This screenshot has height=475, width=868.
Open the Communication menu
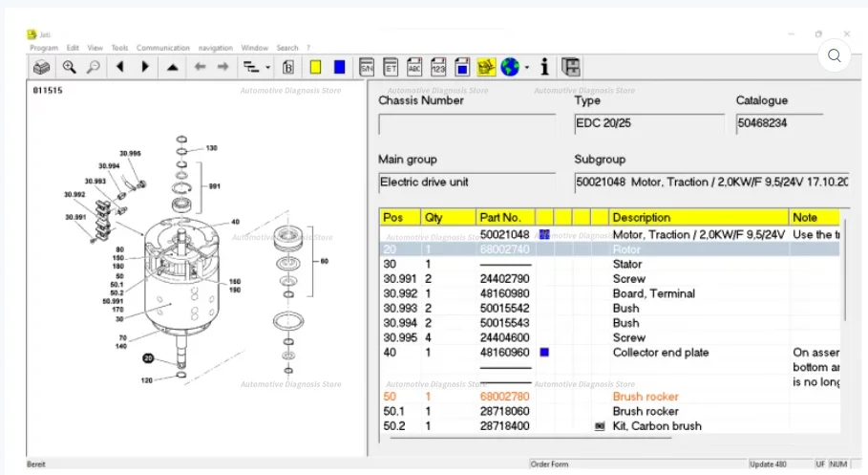162,48
